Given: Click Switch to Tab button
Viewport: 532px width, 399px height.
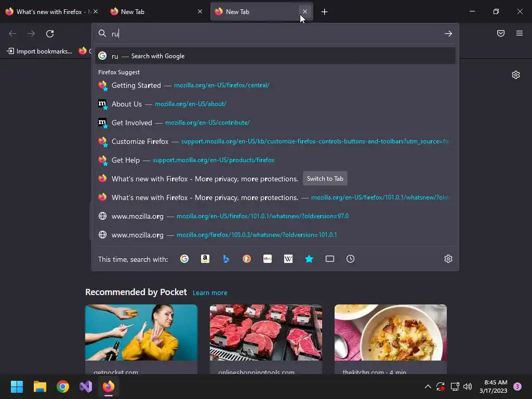Looking at the screenshot, I should pyautogui.click(x=325, y=179).
